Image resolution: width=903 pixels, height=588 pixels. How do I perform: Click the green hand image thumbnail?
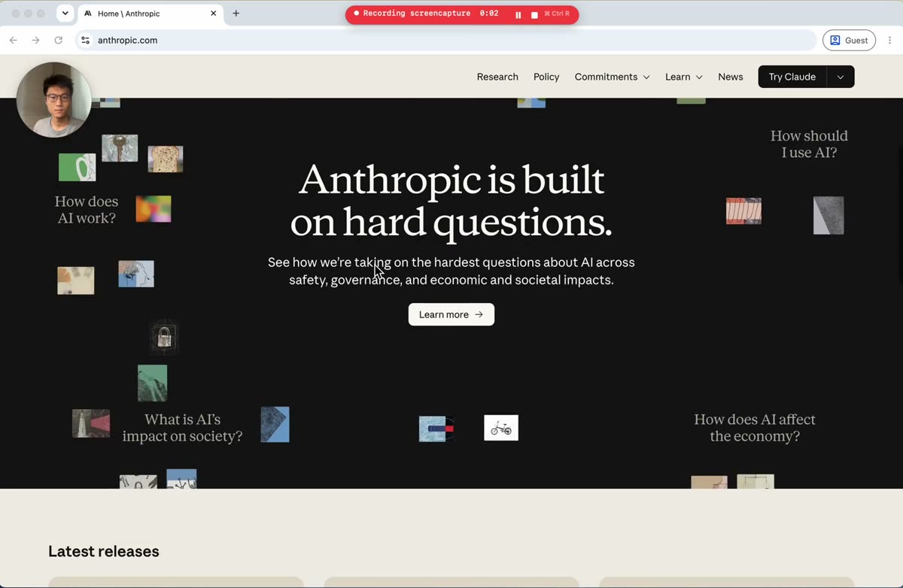[152, 383]
